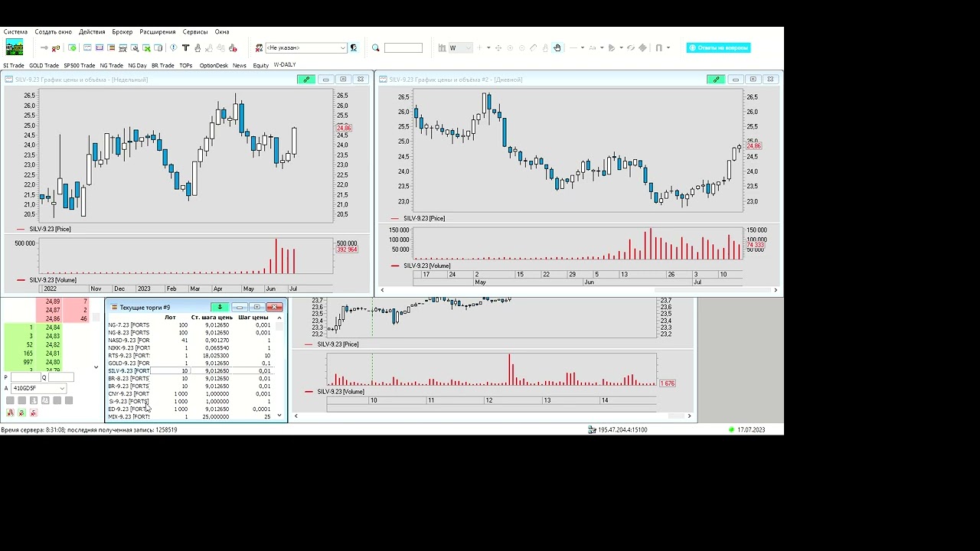Select the ruler measurement tool icon
Screen dimensions: 980x551
[x=534, y=47]
